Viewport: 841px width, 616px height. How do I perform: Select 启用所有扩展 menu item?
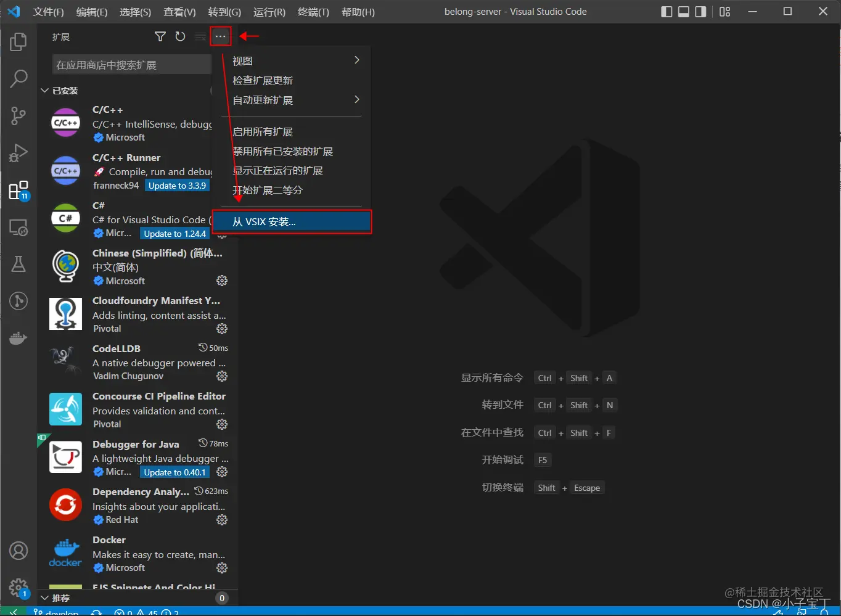coord(292,132)
